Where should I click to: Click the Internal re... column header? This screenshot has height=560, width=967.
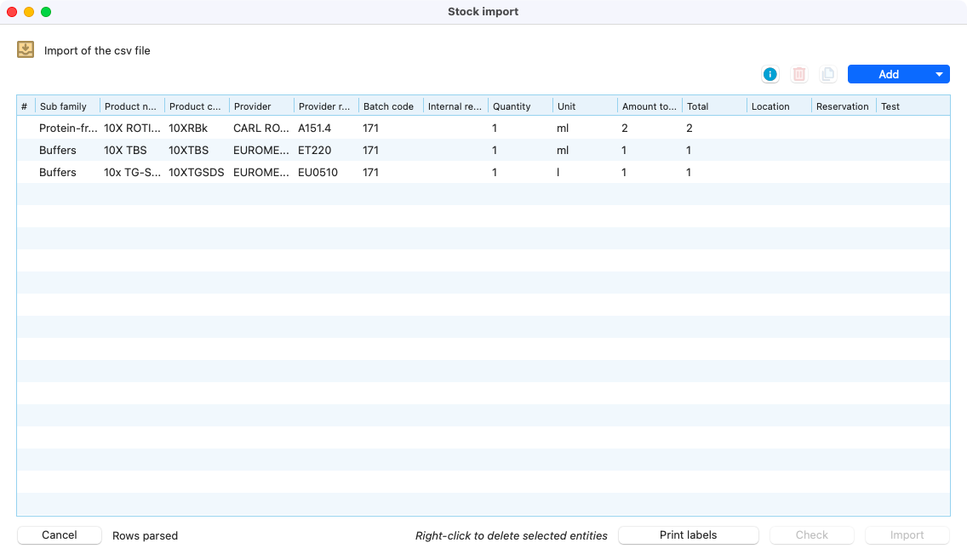click(x=455, y=106)
